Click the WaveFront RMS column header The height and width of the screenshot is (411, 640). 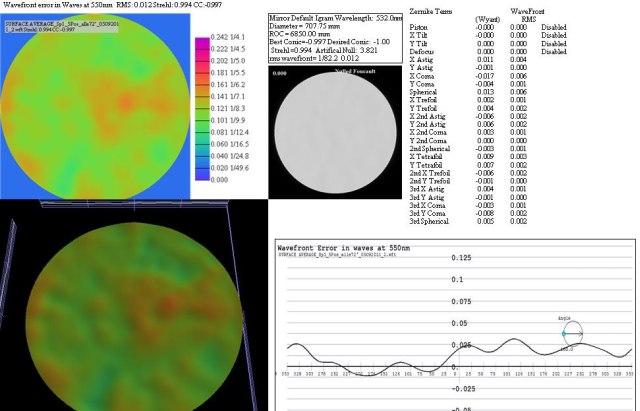coord(526,14)
